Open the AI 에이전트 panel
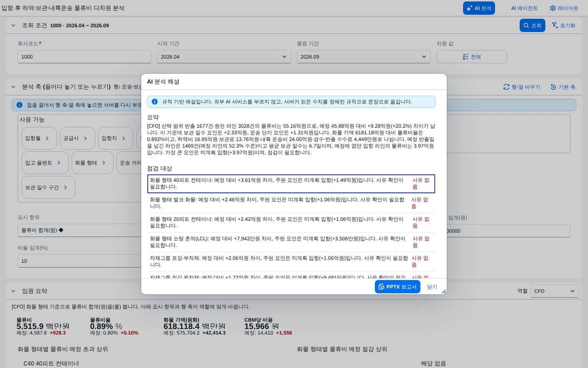This screenshot has height=368, width=588. [524, 8]
